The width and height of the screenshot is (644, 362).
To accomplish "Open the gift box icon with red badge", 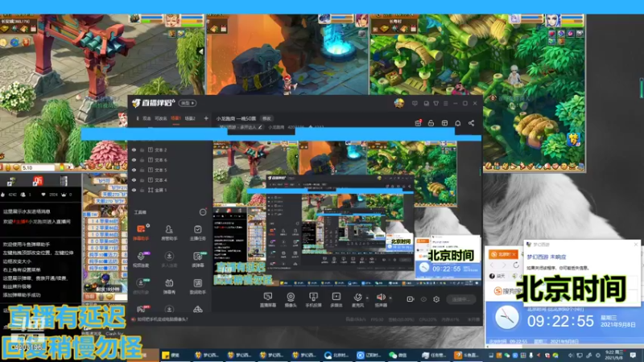I will [x=418, y=123].
